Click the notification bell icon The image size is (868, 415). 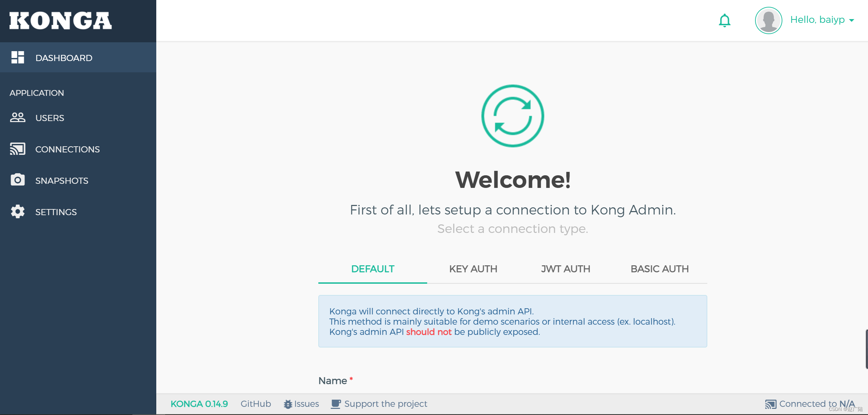724,20
